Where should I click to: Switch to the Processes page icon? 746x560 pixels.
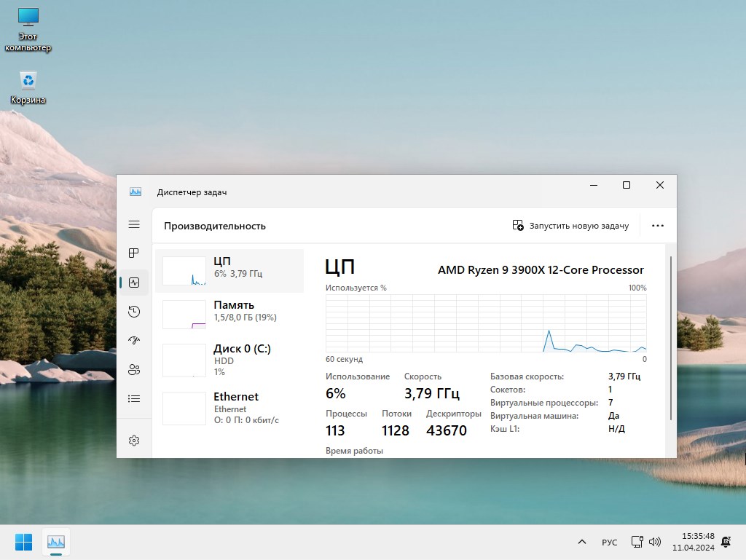coord(134,253)
